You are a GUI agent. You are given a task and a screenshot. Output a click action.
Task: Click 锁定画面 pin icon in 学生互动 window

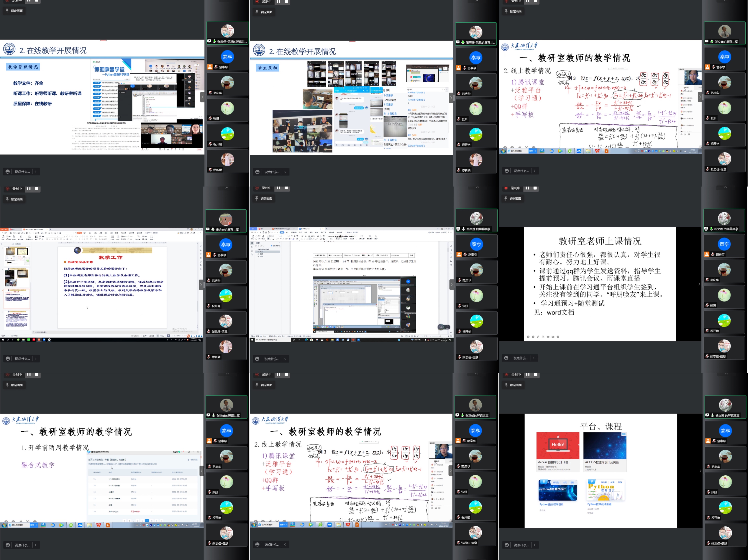(x=257, y=12)
